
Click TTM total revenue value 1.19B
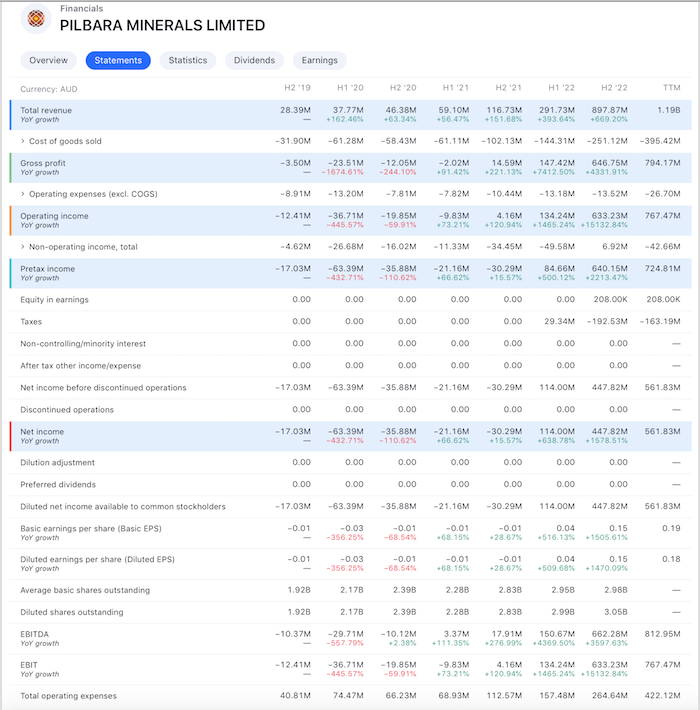click(x=669, y=110)
